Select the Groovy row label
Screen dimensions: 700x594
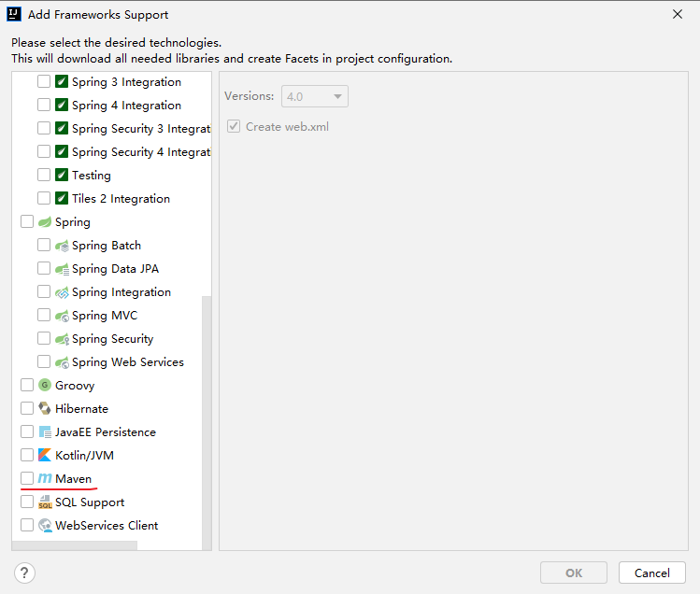point(75,386)
